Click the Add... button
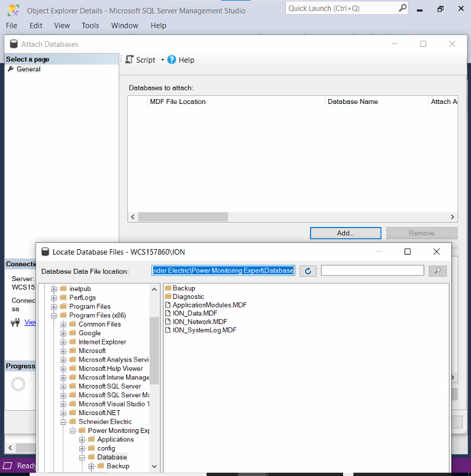Image resolution: width=471 pixels, height=476 pixels. (346, 233)
